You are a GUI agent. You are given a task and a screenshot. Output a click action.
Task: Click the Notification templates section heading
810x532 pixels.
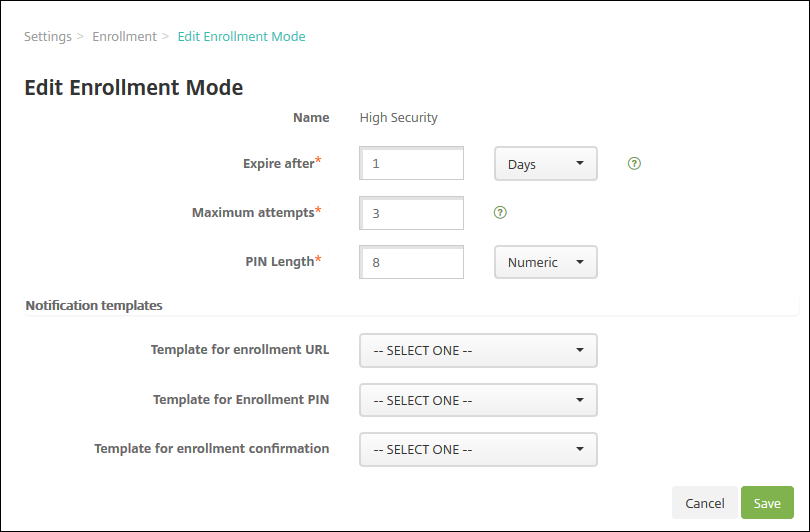point(94,305)
